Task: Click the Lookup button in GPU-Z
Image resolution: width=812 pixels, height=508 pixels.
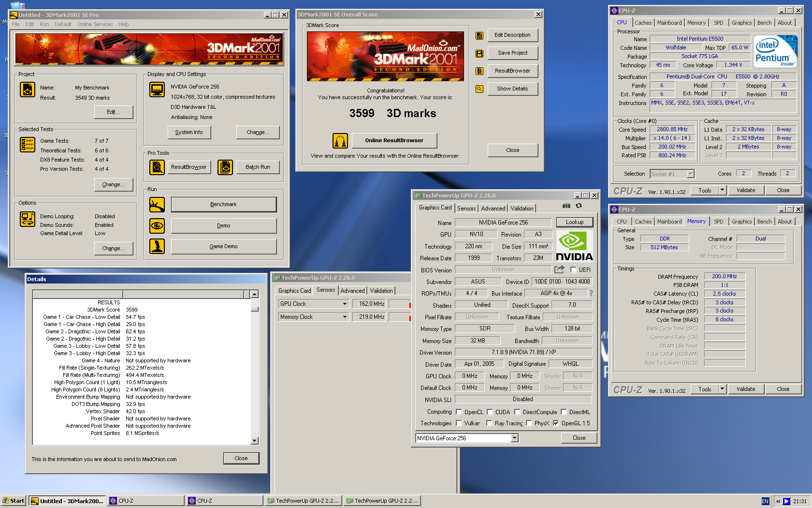Action: point(575,223)
